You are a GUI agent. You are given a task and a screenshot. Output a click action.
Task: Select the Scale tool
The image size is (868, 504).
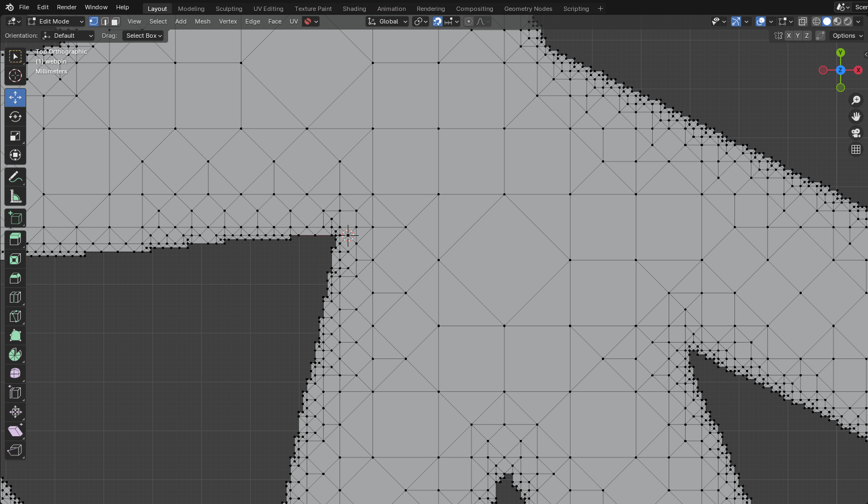(15, 136)
